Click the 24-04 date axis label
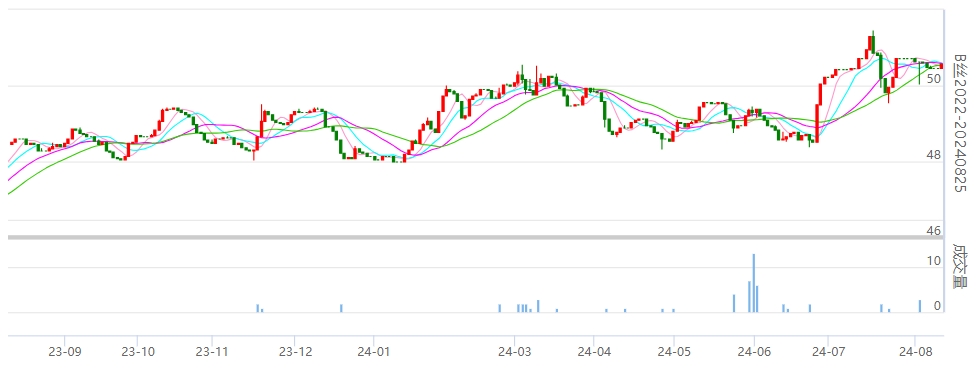This screenshot has width=977, height=368. coord(594,351)
